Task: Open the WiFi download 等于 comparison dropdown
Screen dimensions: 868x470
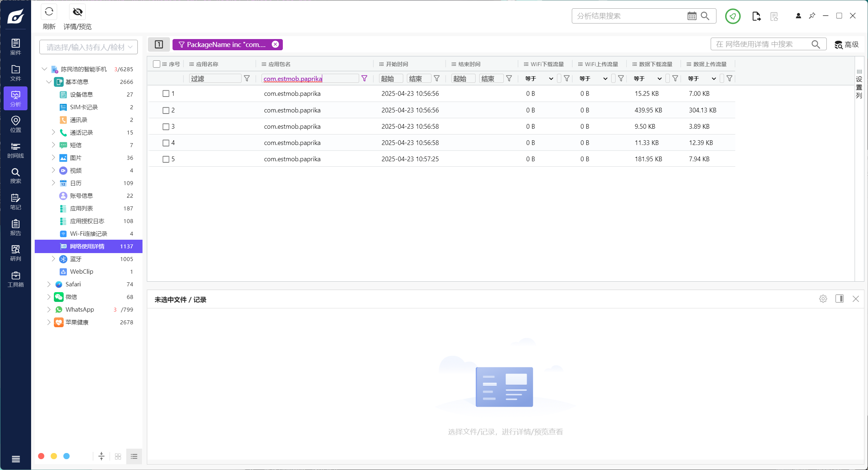Action: click(x=539, y=78)
